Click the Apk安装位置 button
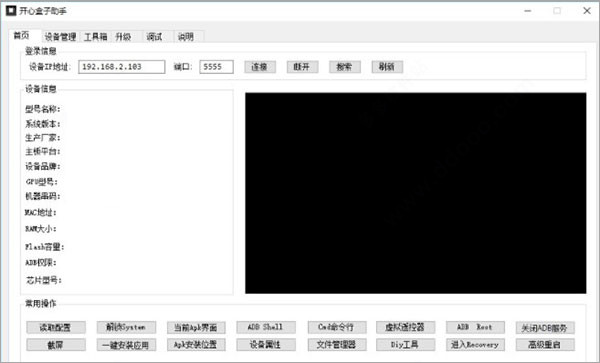Screen dimensions: 600x363 coord(196,345)
